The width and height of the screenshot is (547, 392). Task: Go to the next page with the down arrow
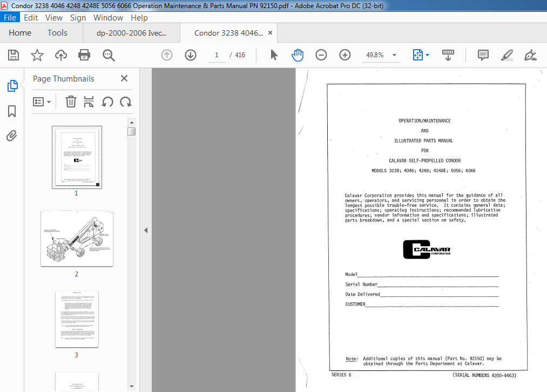coord(191,55)
